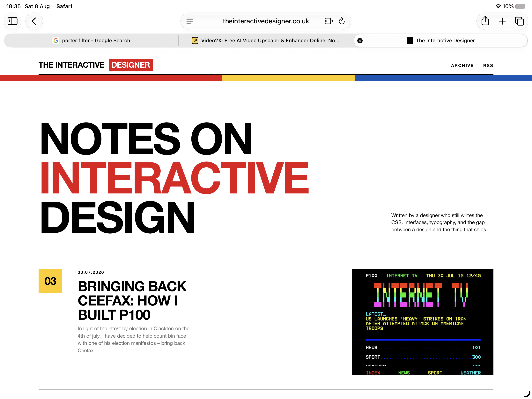Click the Google favicon on first tab
The image size is (532, 399).
56,41
